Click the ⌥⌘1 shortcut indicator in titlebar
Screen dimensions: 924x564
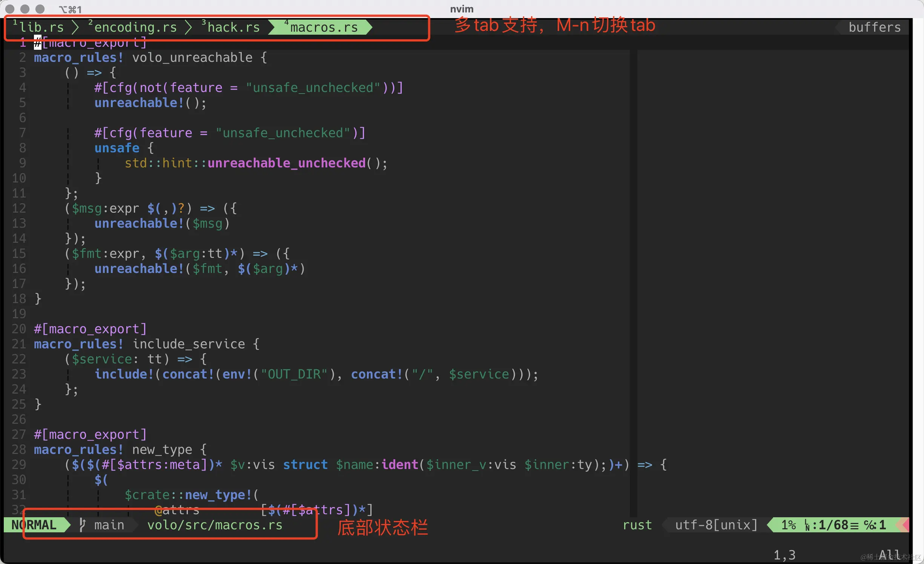(70, 9)
